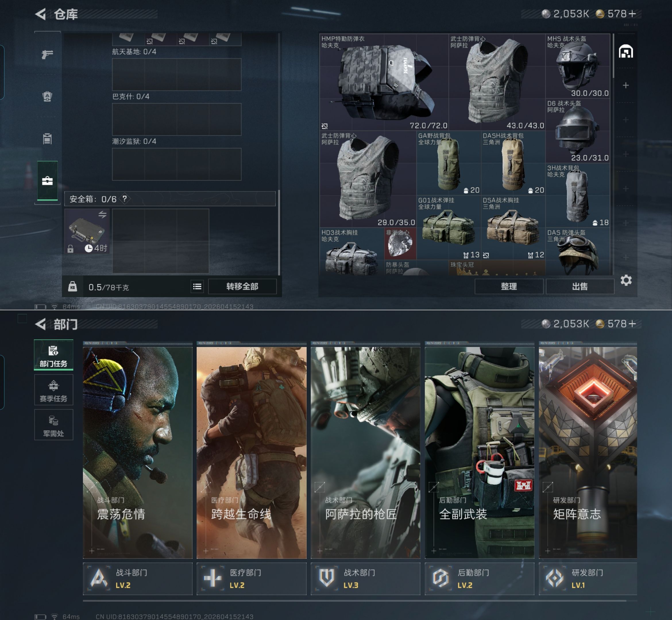This screenshot has width=672, height=620.
Task: Open the safe box help question mark
Action: [125, 199]
